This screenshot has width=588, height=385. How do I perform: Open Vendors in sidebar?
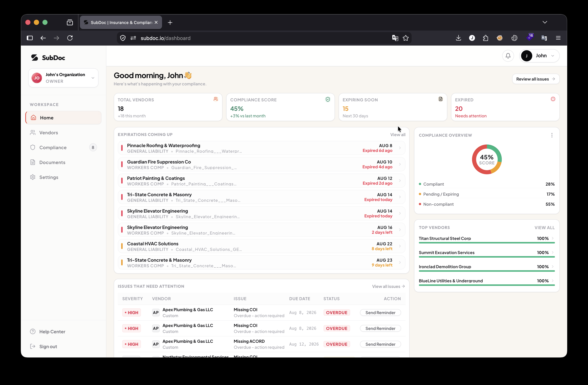coord(63,133)
